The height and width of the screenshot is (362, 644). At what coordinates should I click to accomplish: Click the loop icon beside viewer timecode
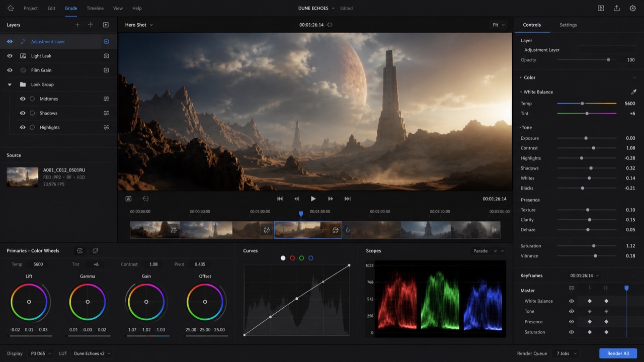pos(330,25)
